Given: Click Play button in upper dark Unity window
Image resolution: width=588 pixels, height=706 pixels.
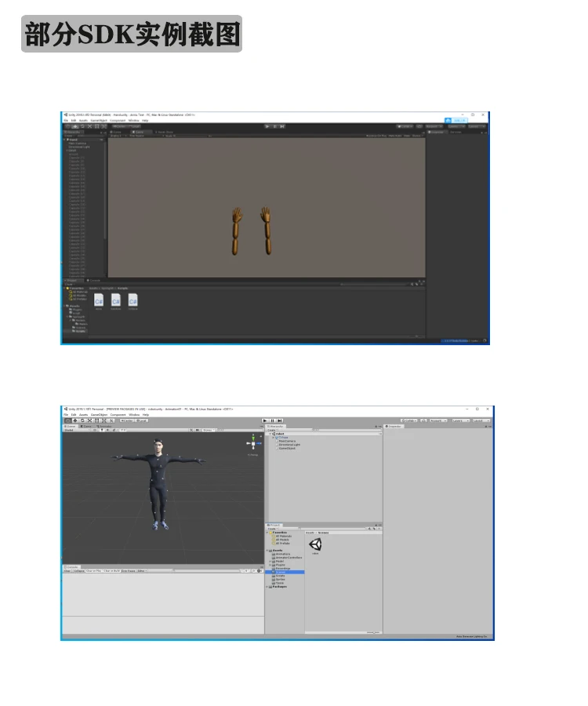Looking at the screenshot, I should pos(267,126).
